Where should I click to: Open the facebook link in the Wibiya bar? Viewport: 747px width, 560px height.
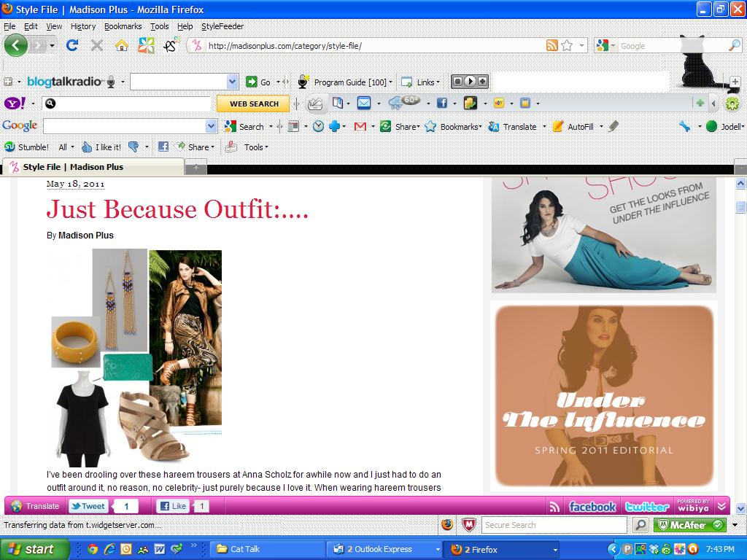pyautogui.click(x=592, y=506)
